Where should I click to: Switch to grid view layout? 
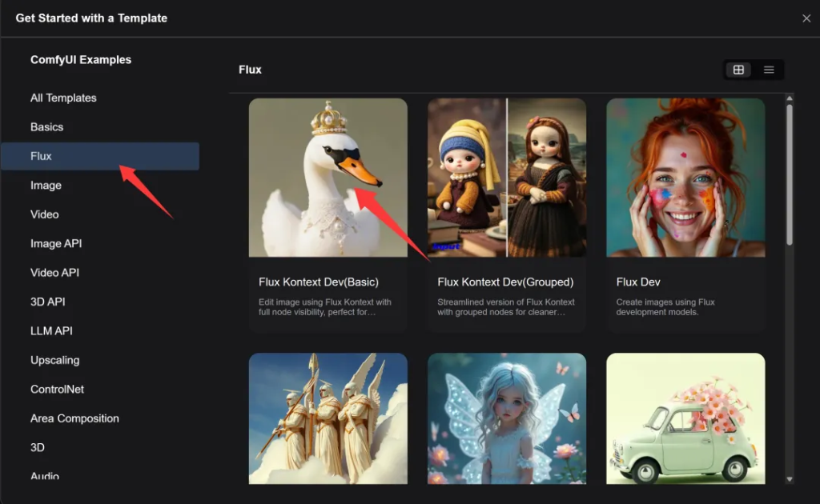[x=738, y=70]
